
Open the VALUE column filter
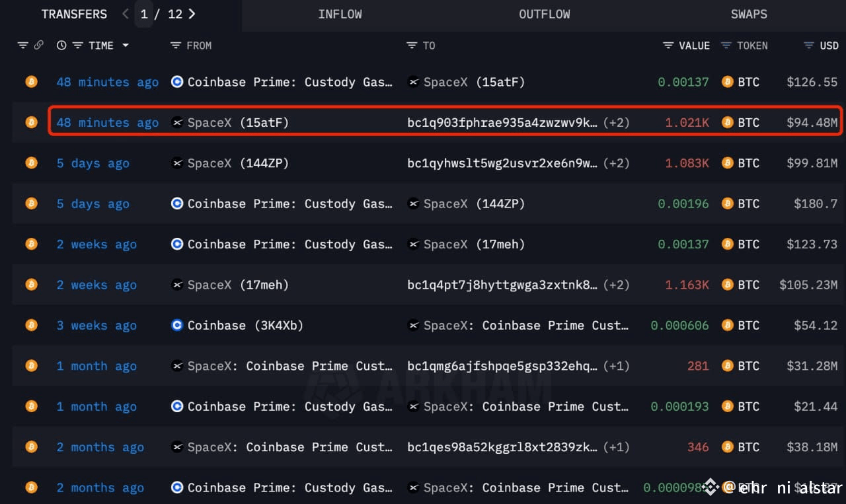tap(668, 46)
